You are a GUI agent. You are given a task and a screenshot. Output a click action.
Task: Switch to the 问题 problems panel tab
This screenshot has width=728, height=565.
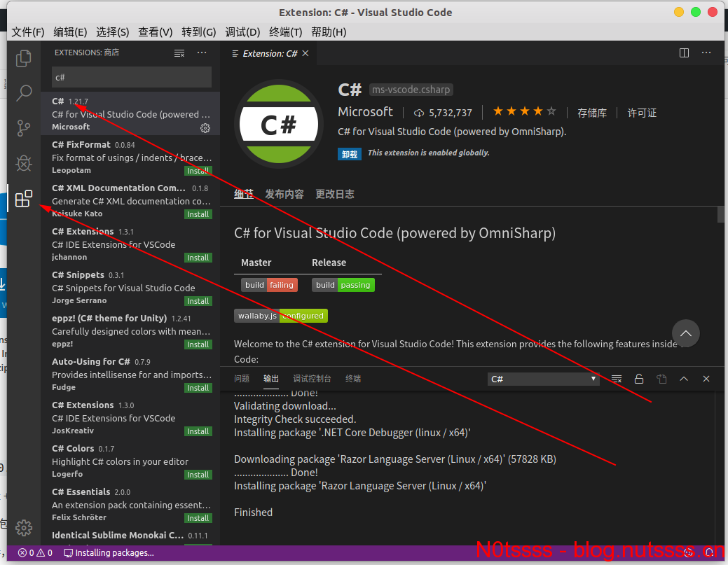pos(242,379)
